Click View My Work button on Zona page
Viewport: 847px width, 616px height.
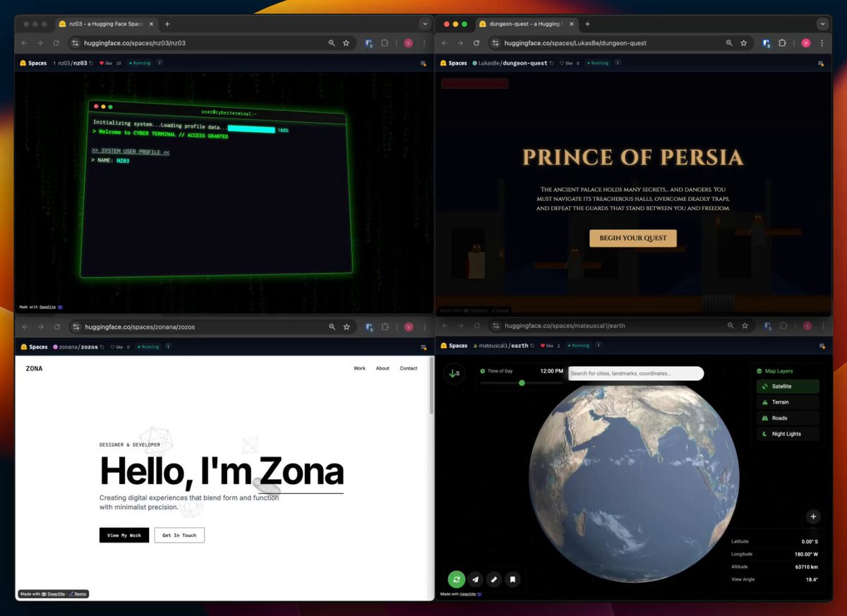[124, 535]
